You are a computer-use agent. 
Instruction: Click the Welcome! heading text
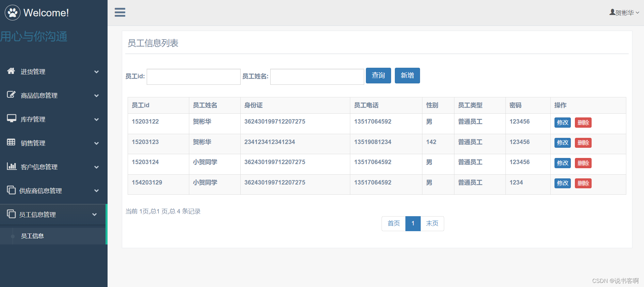coord(46,13)
